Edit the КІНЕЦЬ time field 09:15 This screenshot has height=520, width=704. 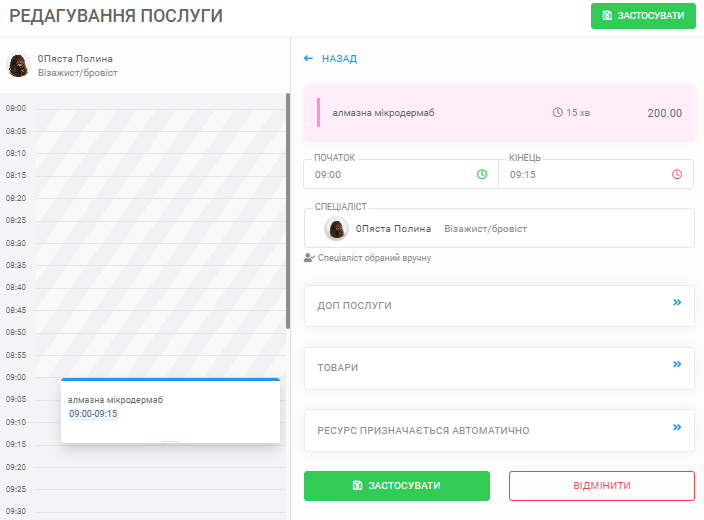click(x=596, y=174)
